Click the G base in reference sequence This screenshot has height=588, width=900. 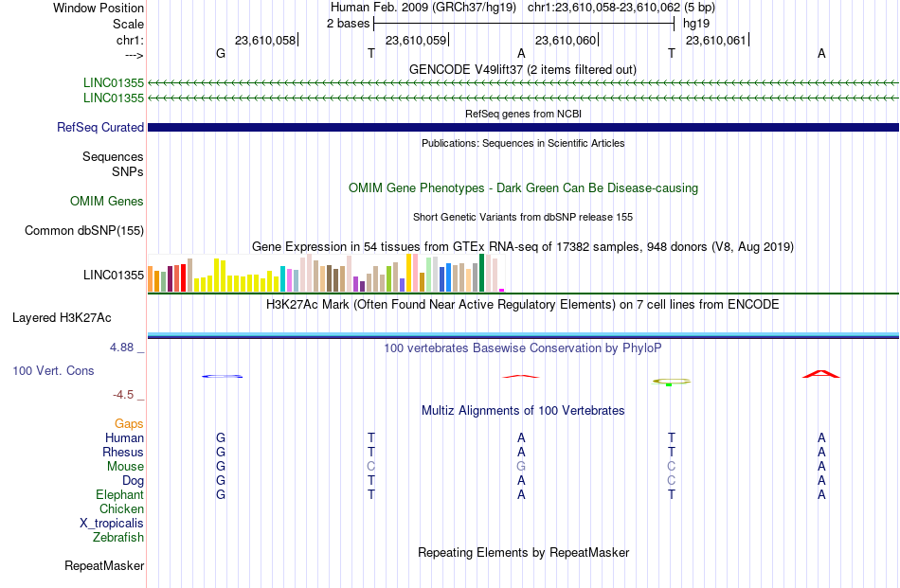pos(221,53)
